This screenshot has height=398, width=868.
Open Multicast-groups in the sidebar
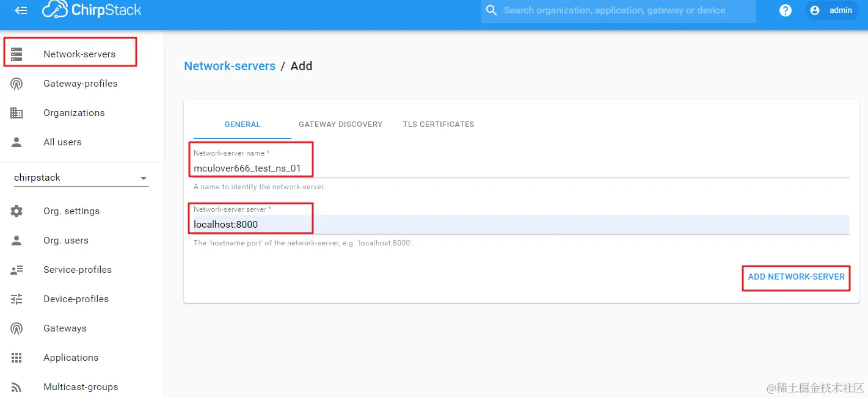pos(82,387)
